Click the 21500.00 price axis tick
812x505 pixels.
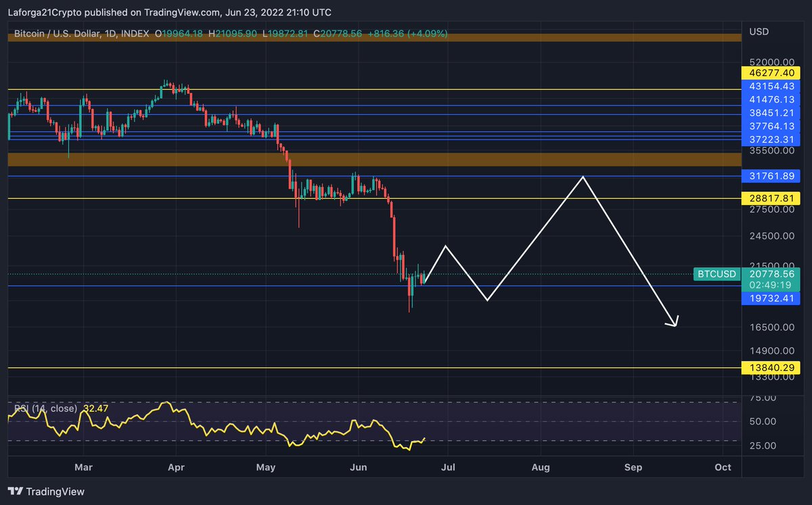coord(771,264)
